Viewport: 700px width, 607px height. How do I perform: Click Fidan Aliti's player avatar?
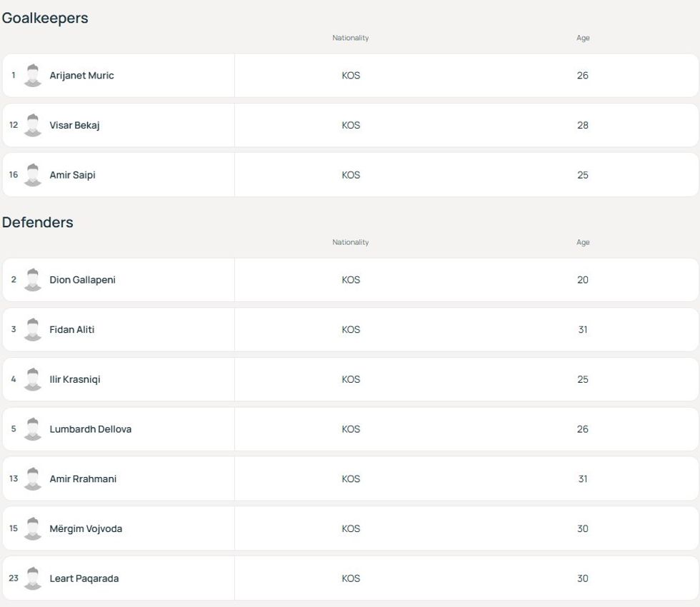click(x=33, y=330)
